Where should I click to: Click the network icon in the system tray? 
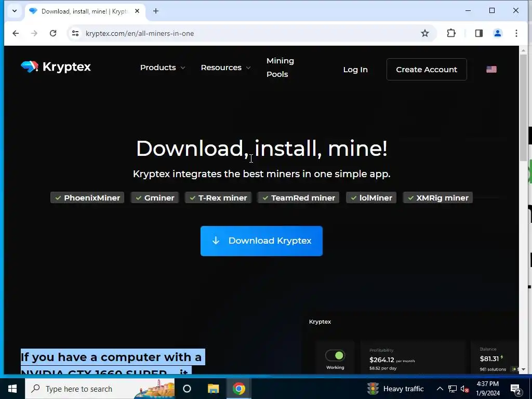point(453,389)
